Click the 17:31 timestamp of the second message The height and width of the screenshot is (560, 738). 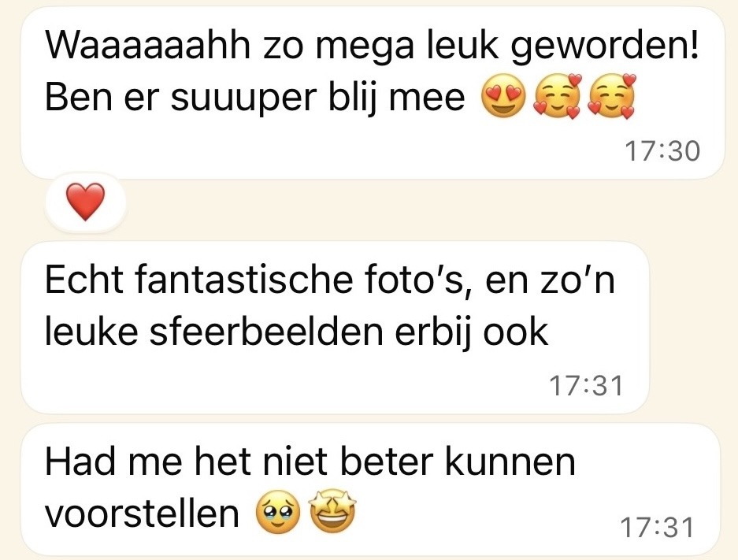click(586, 386)
